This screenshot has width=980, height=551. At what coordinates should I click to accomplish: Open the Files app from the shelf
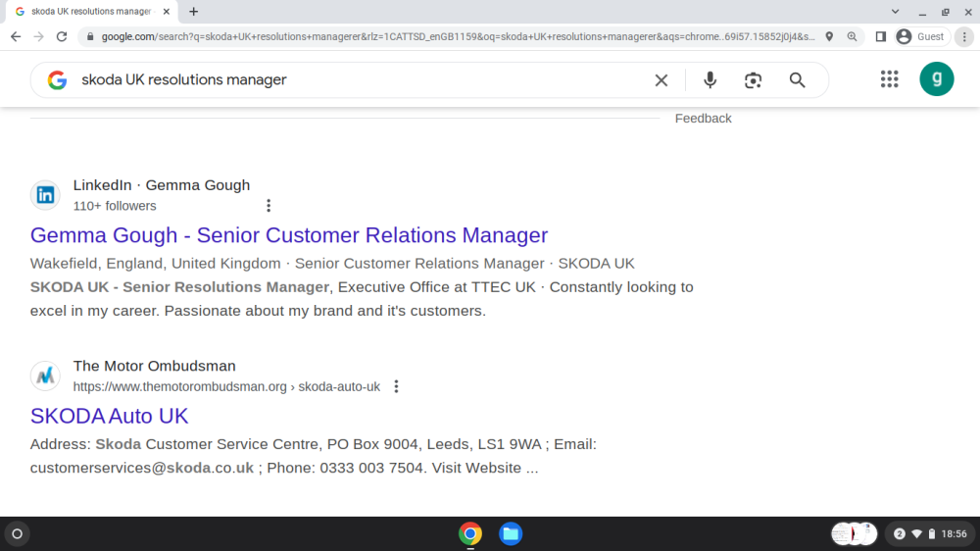pos(511,534)
